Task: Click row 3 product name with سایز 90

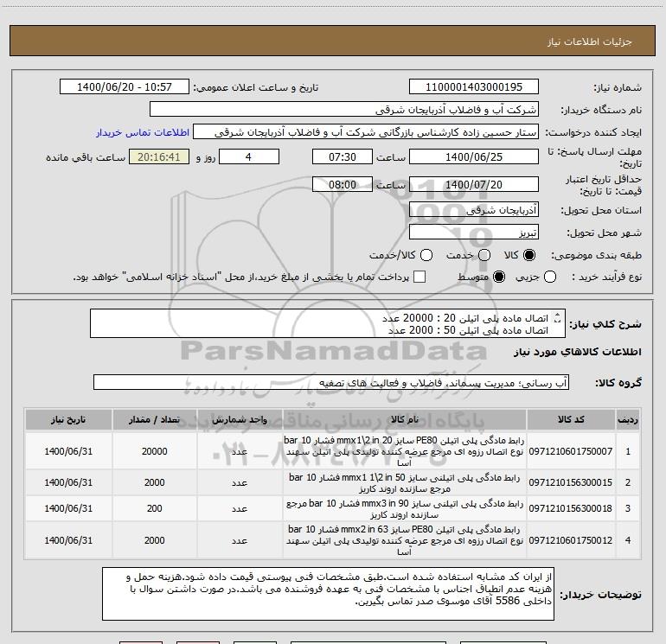Action: pos(405,508)
